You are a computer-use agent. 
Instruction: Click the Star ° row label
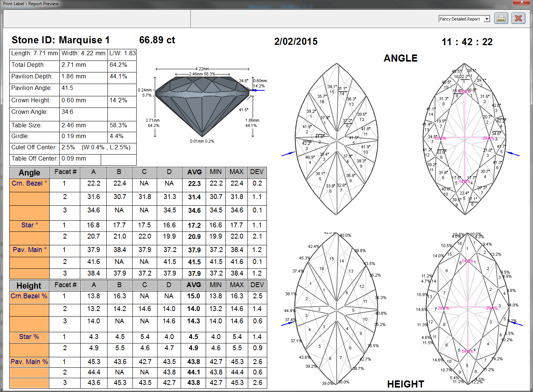(x=29, y=225)
